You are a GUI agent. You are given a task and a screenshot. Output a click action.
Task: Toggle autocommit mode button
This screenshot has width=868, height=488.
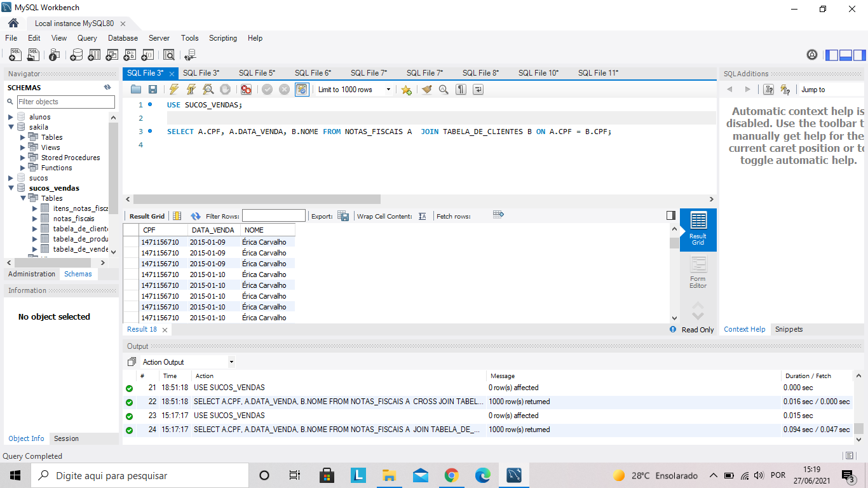pos(302,90)
